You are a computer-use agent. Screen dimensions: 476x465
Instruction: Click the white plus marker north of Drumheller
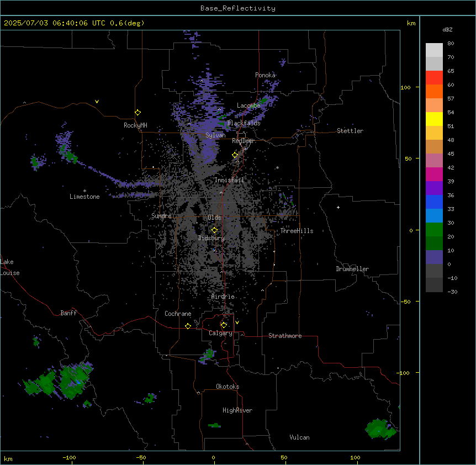pyautogui.click(x=338, y=207)
